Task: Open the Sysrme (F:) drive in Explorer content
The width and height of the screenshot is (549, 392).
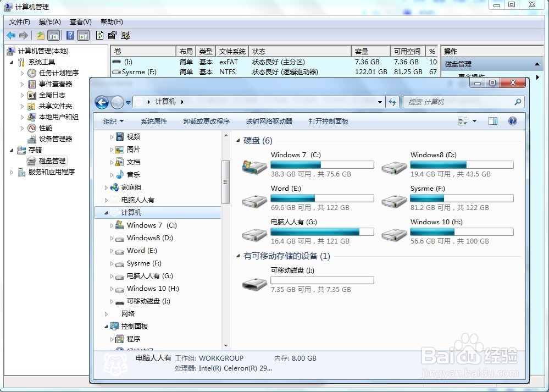Action: 394,201
